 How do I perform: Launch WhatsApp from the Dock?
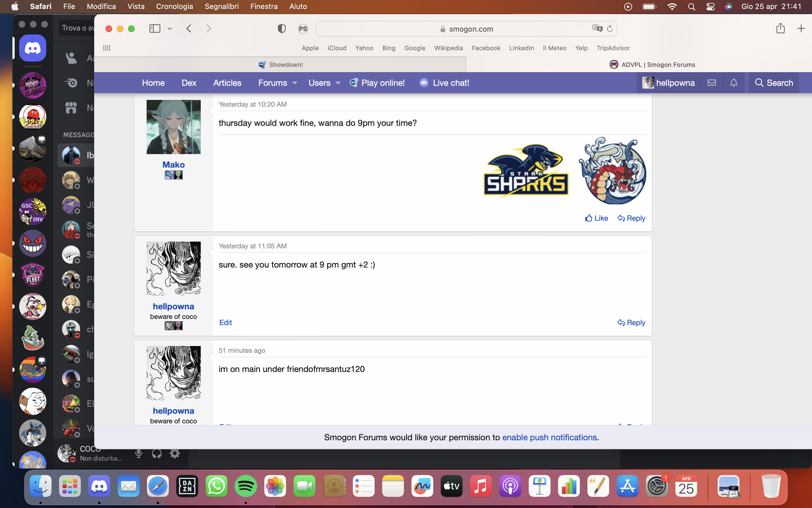click(x=217, y=486)
